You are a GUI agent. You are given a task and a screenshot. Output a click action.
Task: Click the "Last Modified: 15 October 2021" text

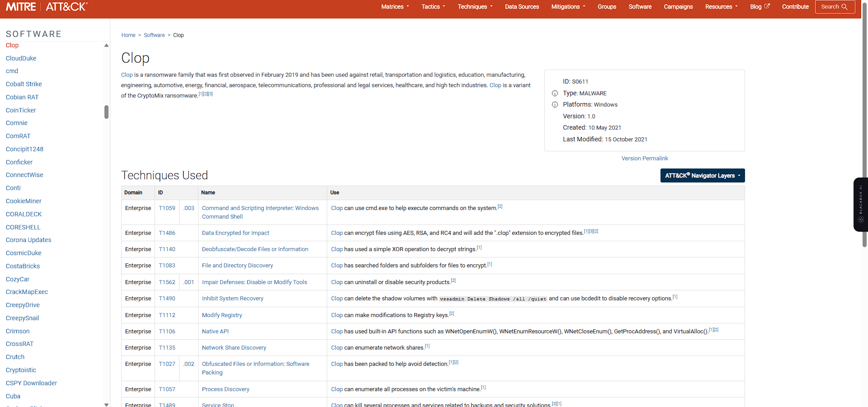(x=605, y=139)
